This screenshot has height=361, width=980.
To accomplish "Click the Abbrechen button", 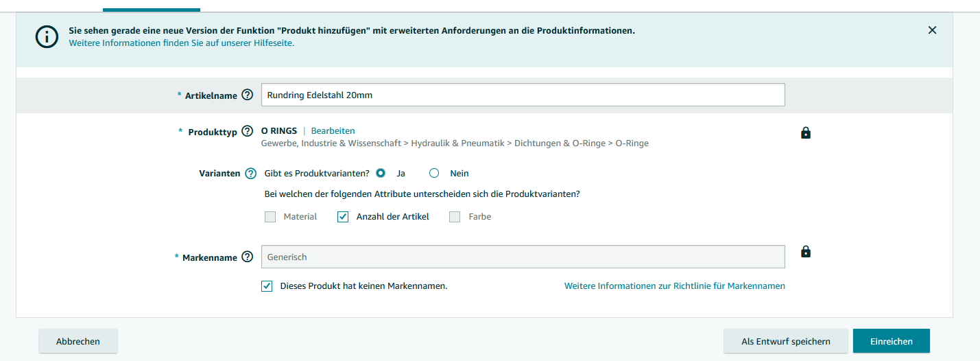I will point(78,341).
